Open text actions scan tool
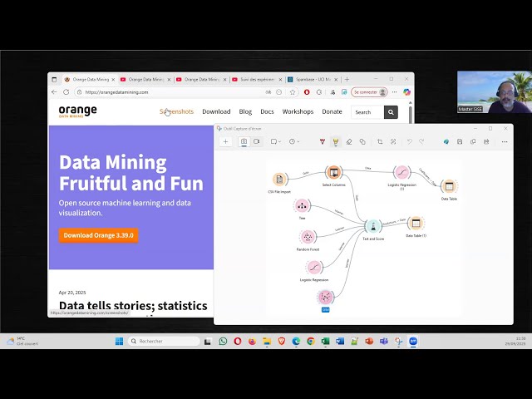The width and height of the screenshot is (532, 399). coord(393,141)
